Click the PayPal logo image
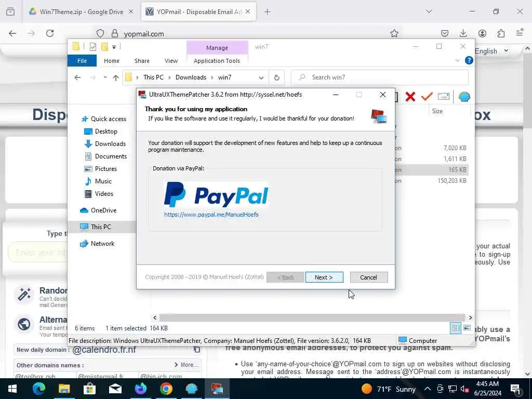 pos(216,194)
